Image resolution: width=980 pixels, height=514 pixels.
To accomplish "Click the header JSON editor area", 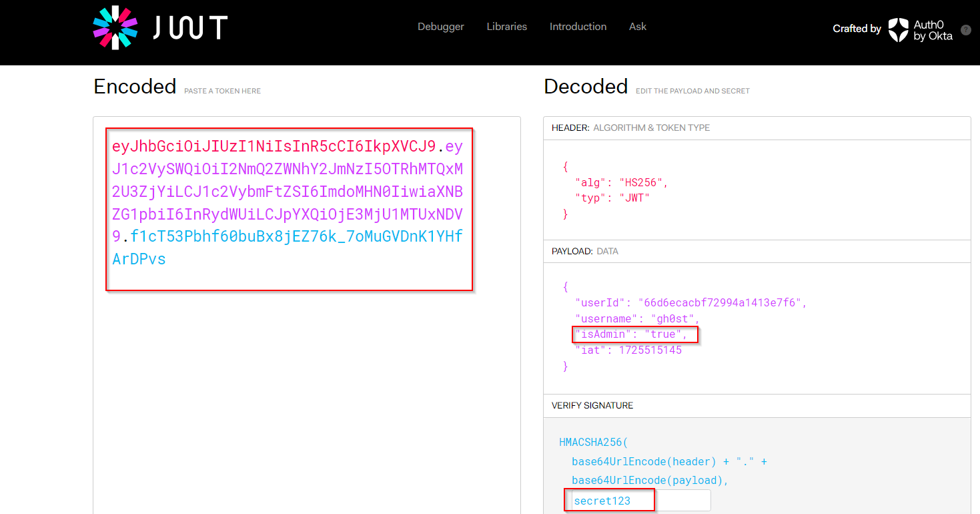I will [x=757, y=190].
